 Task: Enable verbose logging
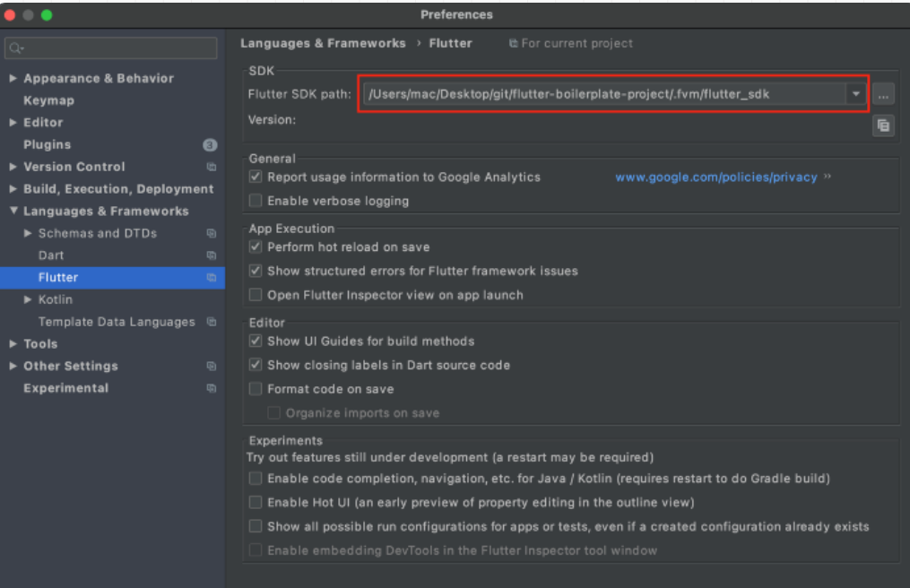255,200
